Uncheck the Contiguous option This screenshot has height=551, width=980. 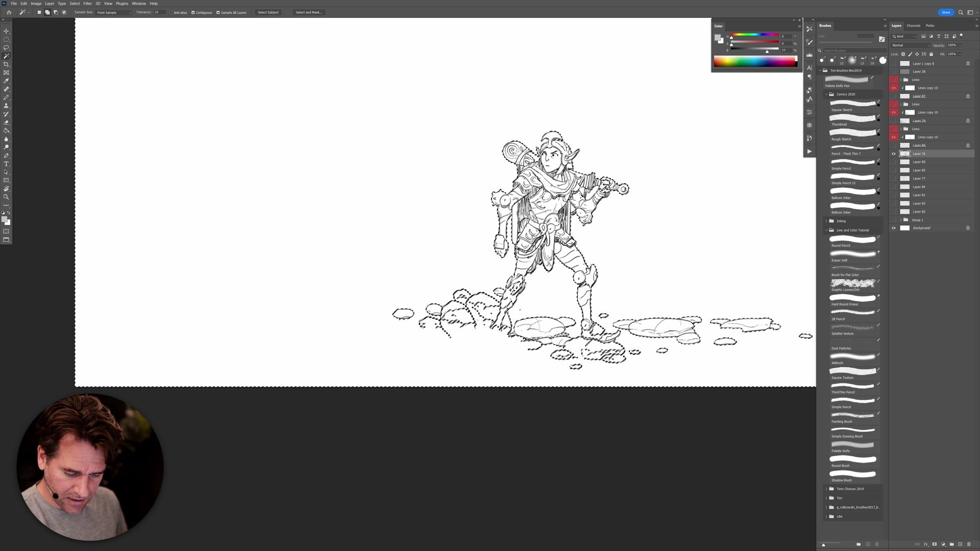pos(193,12)
